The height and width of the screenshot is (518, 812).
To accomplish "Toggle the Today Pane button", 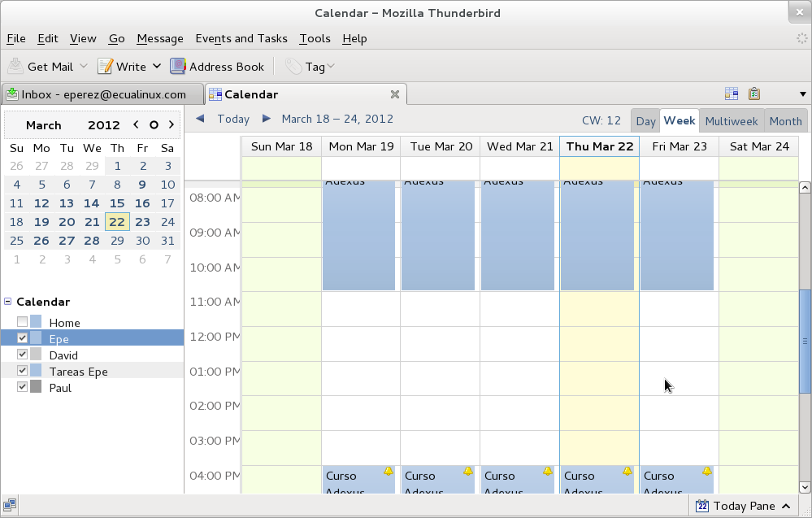I will (744, 506).
